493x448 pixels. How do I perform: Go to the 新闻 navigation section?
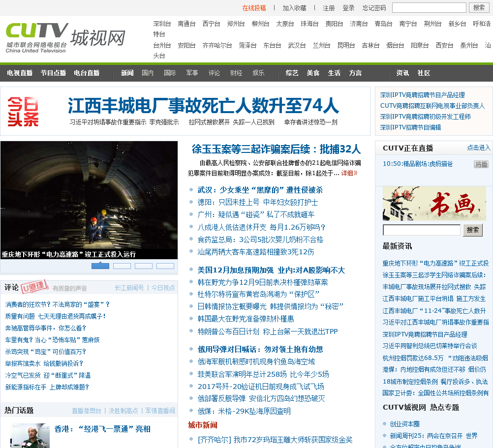tap(127, 73)
